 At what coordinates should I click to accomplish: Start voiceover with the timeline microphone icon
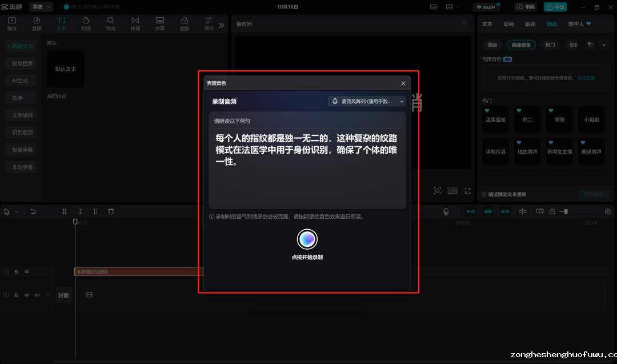pos(446,211)
